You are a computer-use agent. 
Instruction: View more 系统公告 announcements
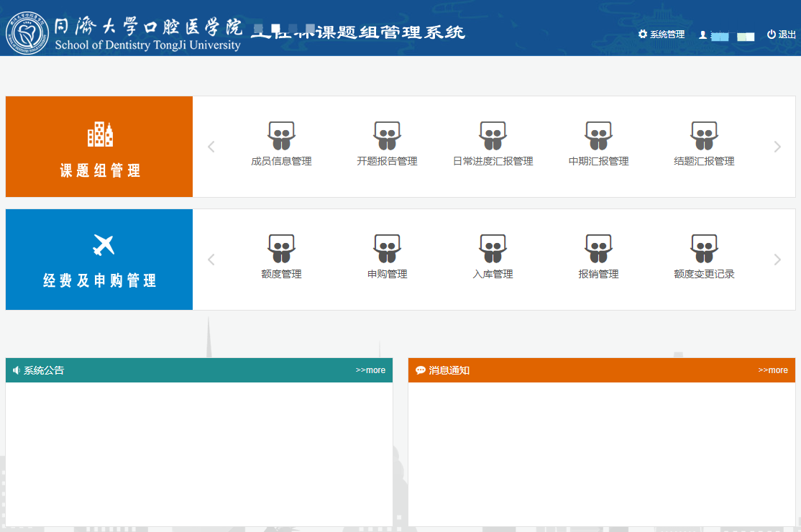click(x=370, y=370)
